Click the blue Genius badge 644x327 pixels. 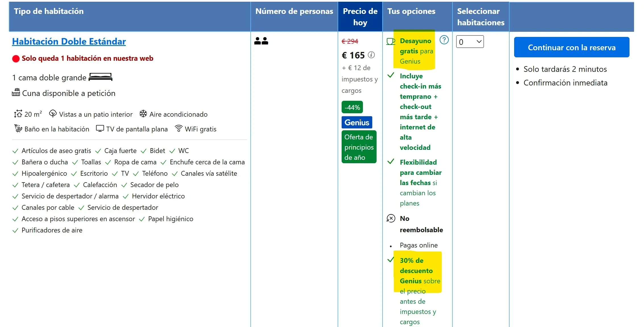(x=357, y=122)
